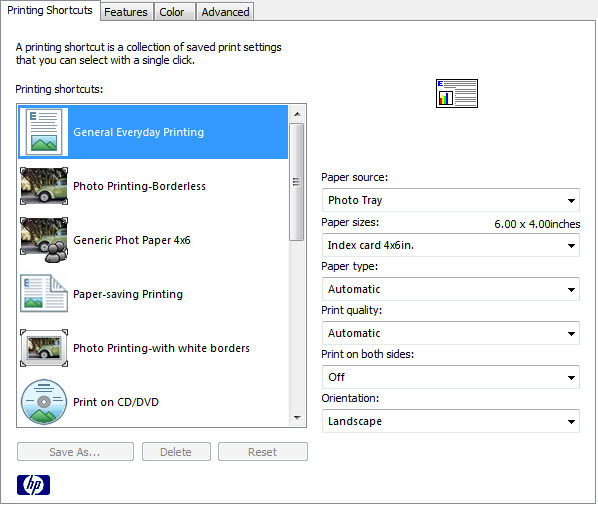This screenshot has width=598, height=505.
Task: Open the Paper source dropdown
Action: [451, 200]
